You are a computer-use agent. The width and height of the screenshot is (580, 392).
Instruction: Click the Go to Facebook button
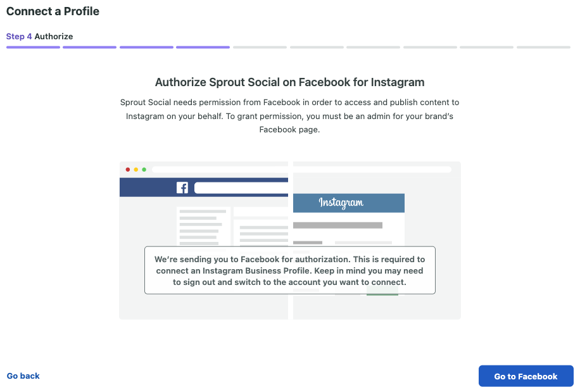coord(526,376)
